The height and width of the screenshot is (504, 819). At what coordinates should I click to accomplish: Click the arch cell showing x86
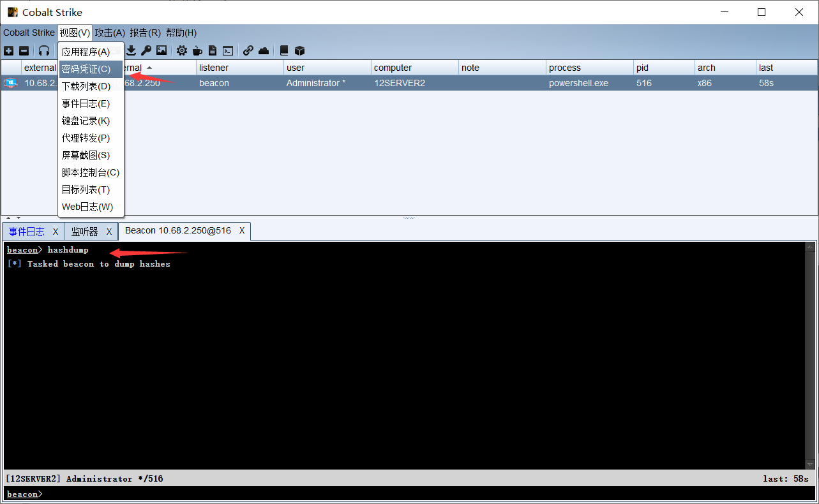[x=725, y=83]
